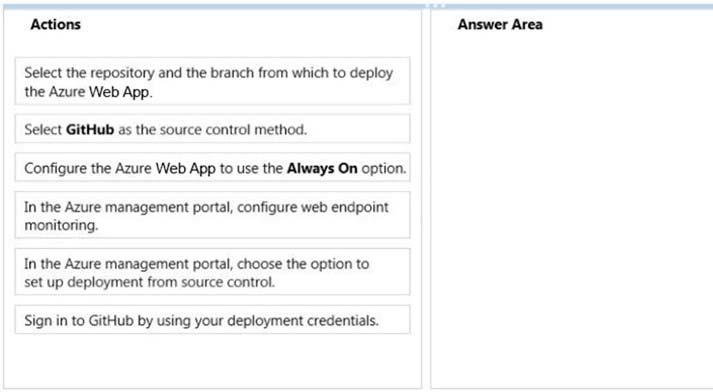The width and height of the screenshot is (713, 392).
Task: Select the Sign in to GitHub action
Action: click(x=212, y=320)
